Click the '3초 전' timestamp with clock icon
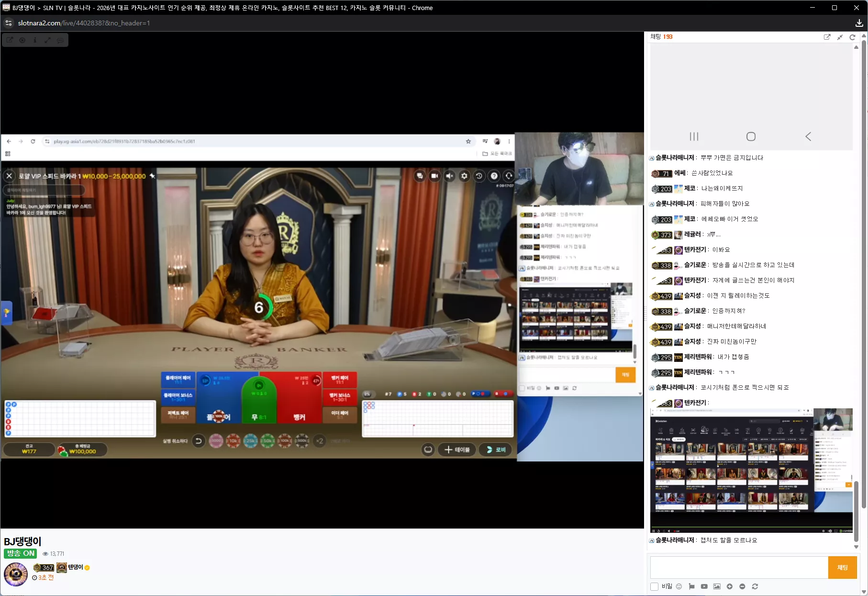The width and height of the screenshot is (868, 596). [43, 578]
